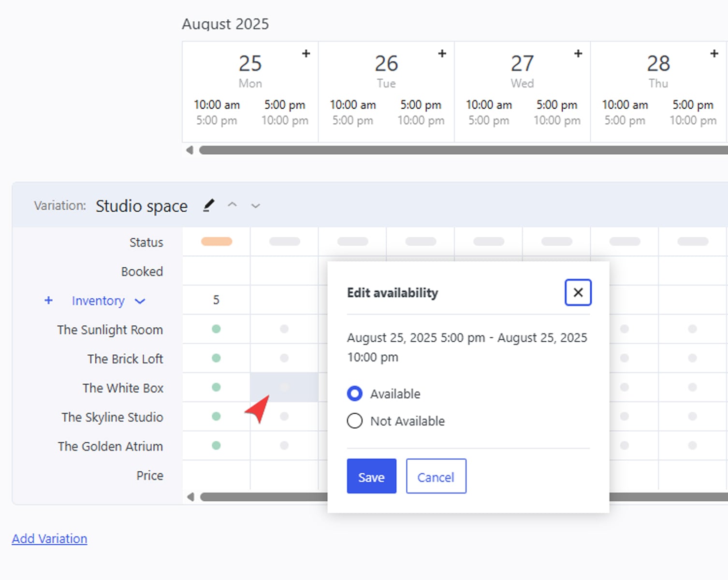Click the plus icon on August 25

click(306, 54)
